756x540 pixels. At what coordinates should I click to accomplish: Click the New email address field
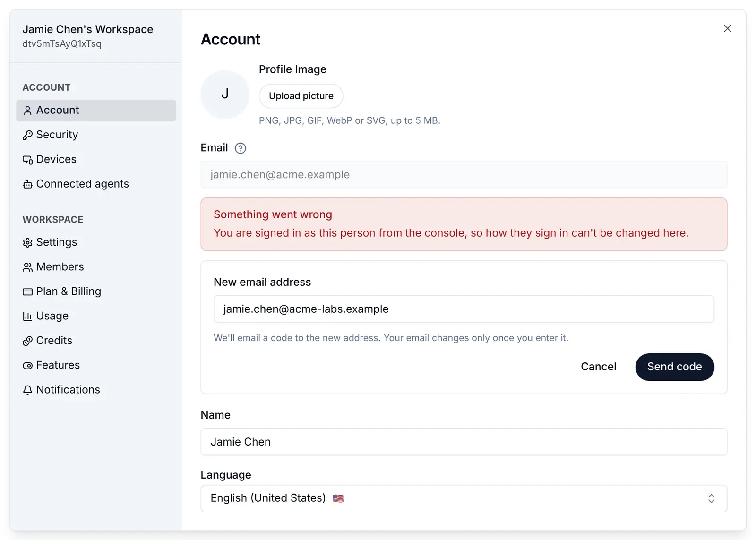[x=464, y=309]
